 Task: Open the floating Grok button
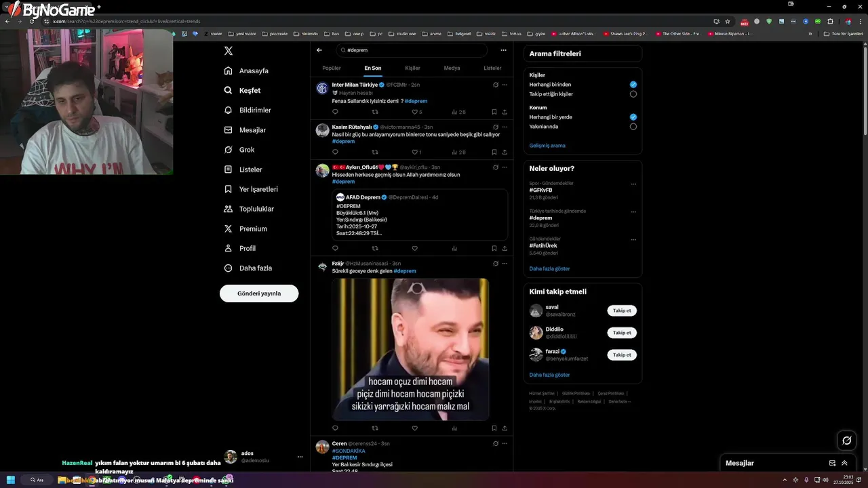pyautogui.click(x=846, y=441)
